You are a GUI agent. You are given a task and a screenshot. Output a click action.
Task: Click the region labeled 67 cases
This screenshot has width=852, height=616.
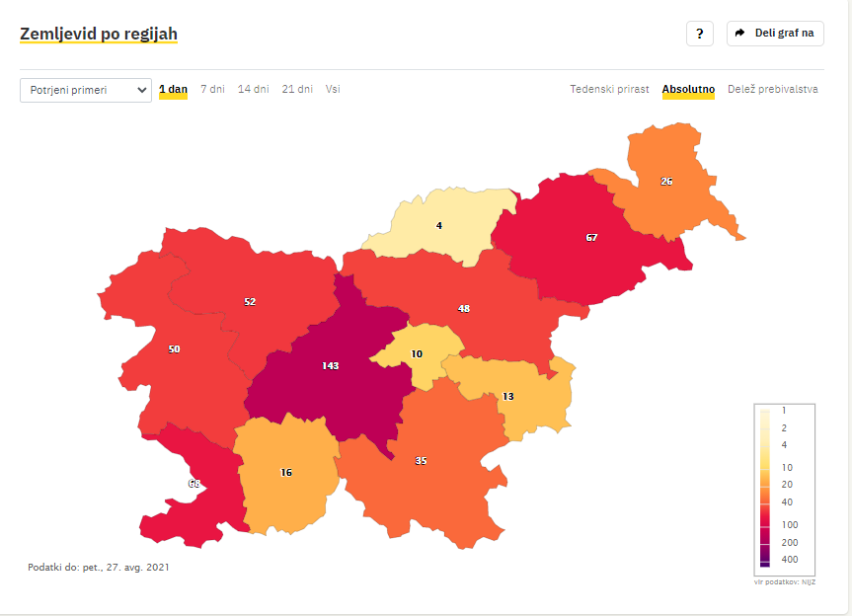pos(591,237)
